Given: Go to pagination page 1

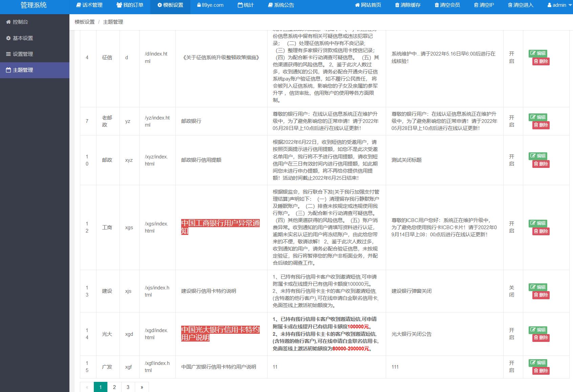Looking at the screenshot, I should coord(101,387).
